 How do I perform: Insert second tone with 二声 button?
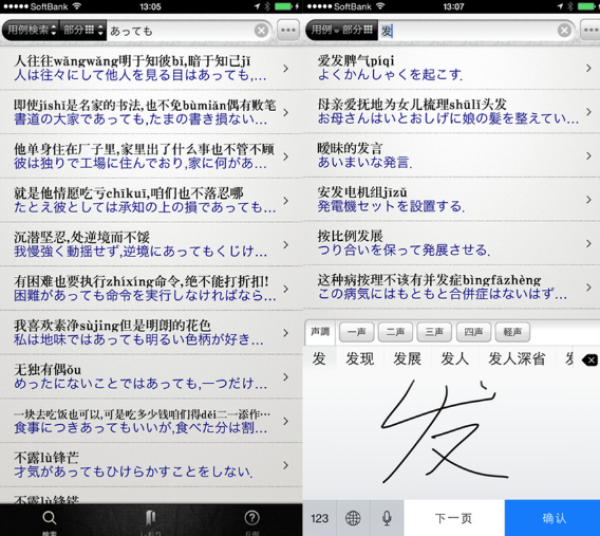[395, 332]
